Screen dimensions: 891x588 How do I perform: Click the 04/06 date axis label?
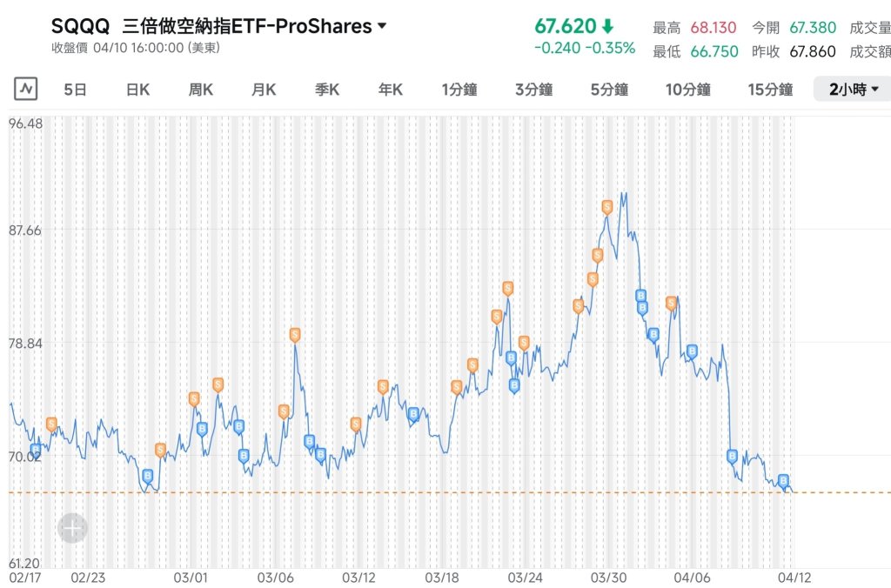[x=692, y=578]
